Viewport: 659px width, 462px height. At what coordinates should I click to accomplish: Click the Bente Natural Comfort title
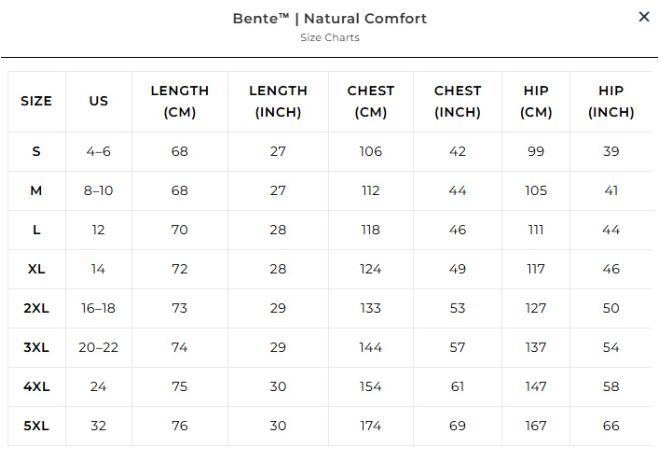pyautogui.click(x=330, y=18)
